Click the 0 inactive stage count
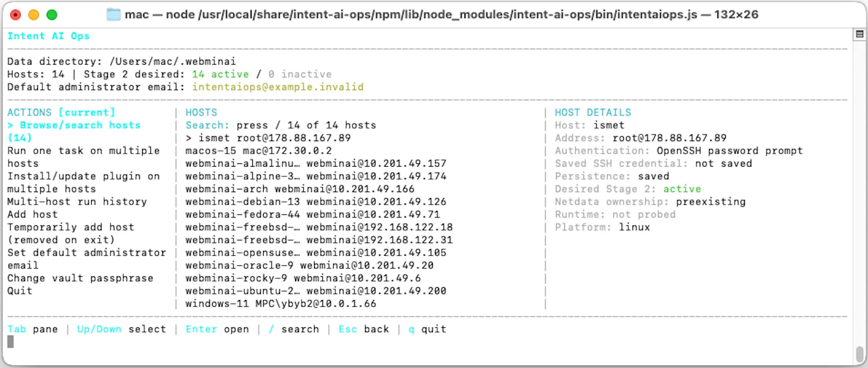 (300, 74)
